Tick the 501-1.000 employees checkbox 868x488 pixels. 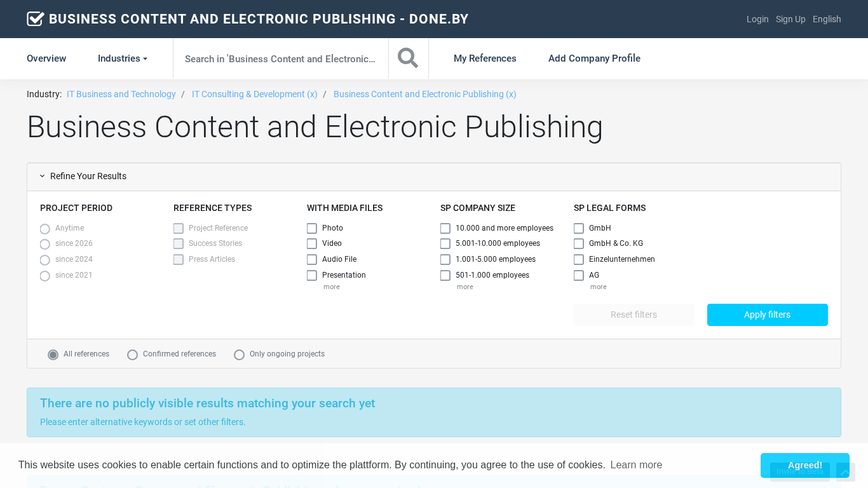click(445, 276)
